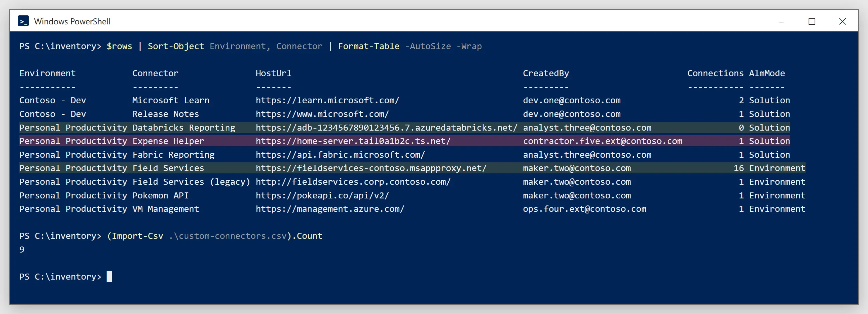Click the PowerShell icon in title bar
Viewport: 868px width, 314px height.
click(23, 21)
